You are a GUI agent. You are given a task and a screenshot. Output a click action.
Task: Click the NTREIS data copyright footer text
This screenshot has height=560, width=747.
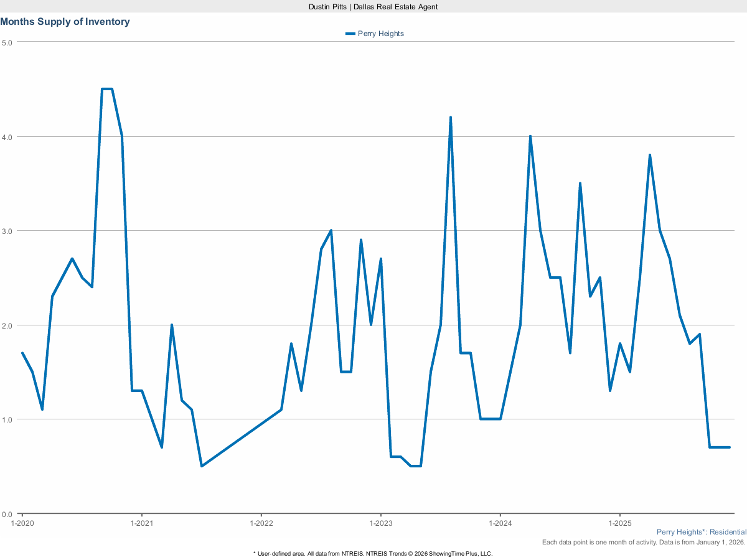pos(373,553)
